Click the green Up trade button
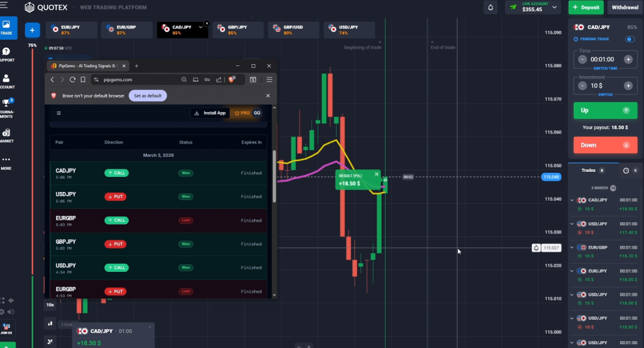 tap(606, 111)
